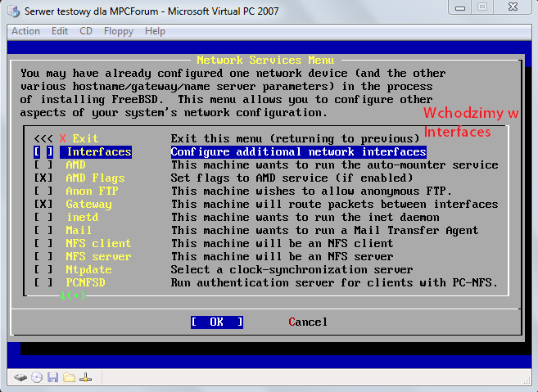Select the inetd entry label
Image resolution: width=538 pixels, height=392 pixels.
[83, 217]
